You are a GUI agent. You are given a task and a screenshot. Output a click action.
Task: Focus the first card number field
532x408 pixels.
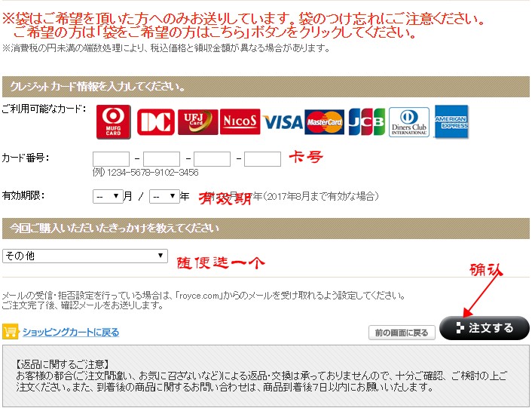pyautogui.click(x=111, y=158)
